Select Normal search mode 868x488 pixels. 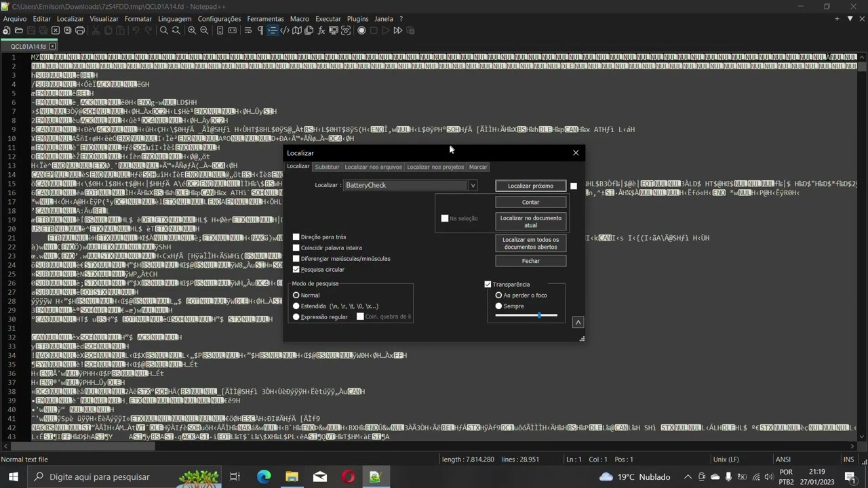pyautogui.click(x=296, y=295)
